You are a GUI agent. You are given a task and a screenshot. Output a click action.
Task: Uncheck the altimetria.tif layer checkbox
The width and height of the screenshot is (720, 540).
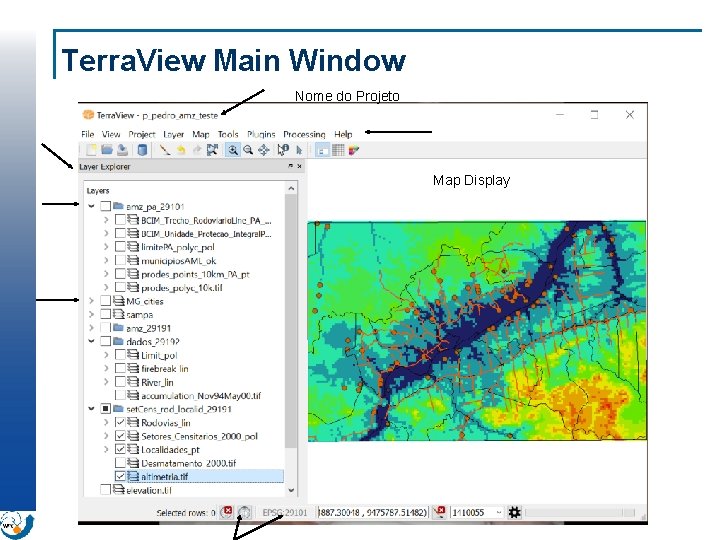tap(120, 476)
